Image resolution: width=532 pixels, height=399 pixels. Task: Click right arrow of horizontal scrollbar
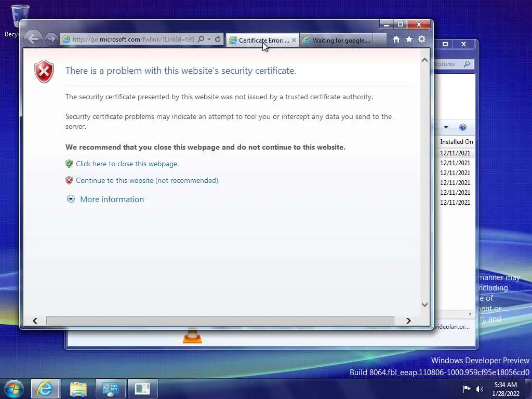[408, 321]
